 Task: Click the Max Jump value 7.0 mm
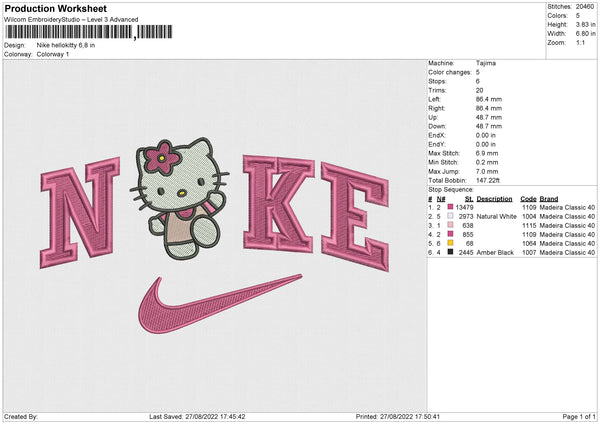tap(487, 171)
